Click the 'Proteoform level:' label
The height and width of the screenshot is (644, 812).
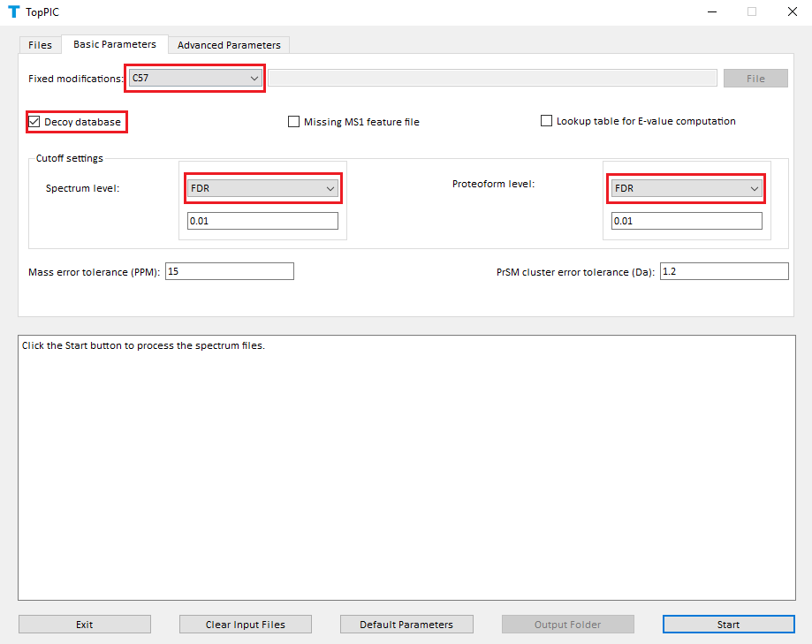pyautogui.click(x=493, y=184)
